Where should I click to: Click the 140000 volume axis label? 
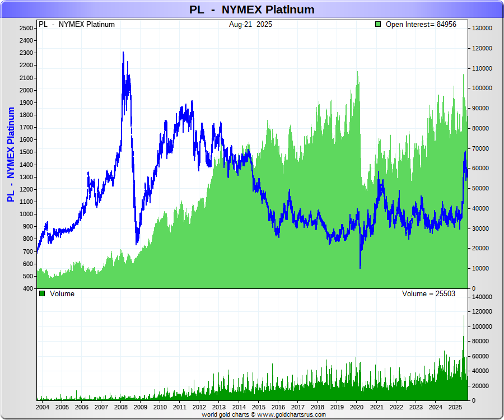(x=482, y=297)
